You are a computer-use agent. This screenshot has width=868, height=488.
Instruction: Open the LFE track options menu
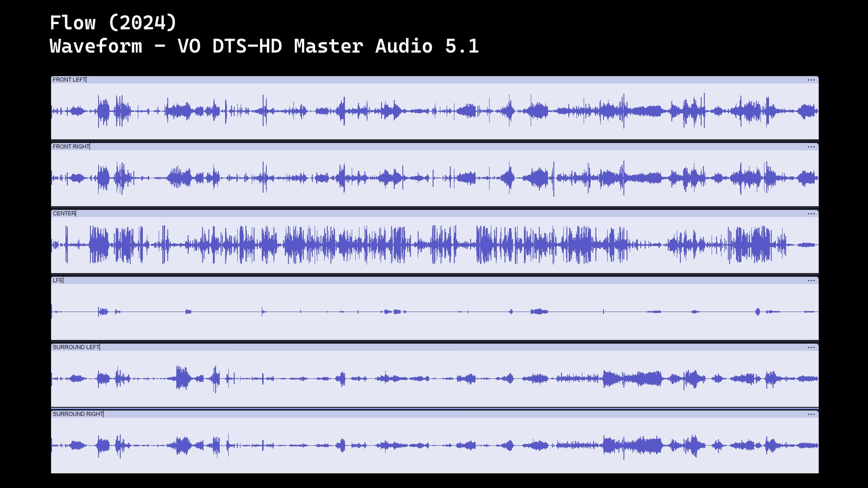[811, 281]
